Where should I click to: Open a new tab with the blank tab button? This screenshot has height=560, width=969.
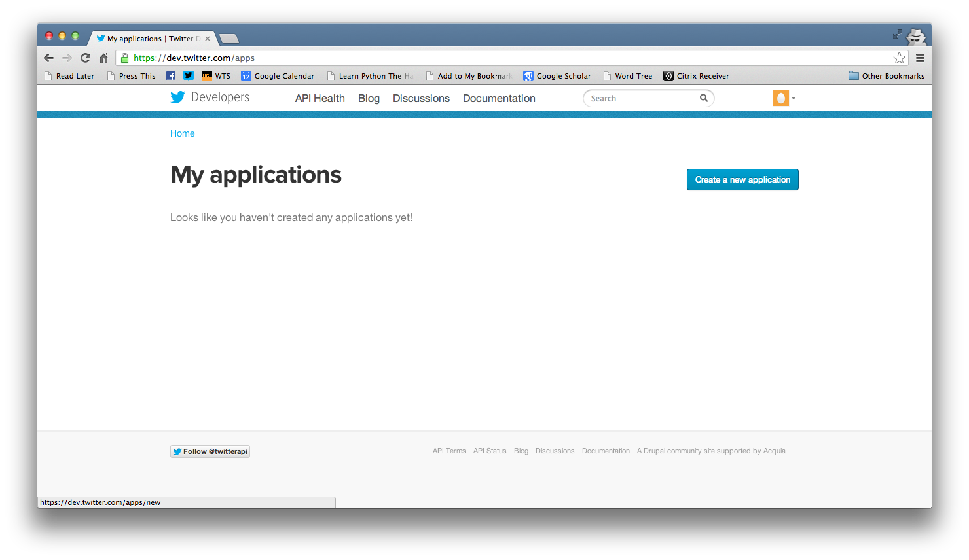(x=229, y=39)
